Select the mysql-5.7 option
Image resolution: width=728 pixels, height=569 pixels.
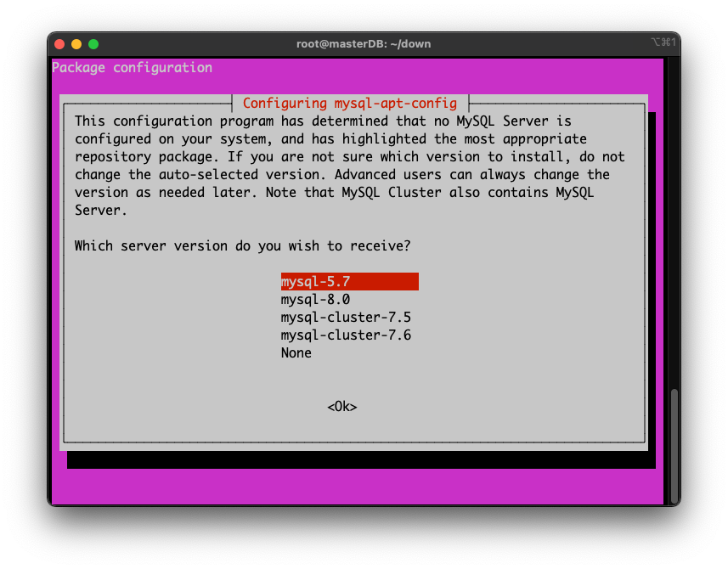pos(349,282)
